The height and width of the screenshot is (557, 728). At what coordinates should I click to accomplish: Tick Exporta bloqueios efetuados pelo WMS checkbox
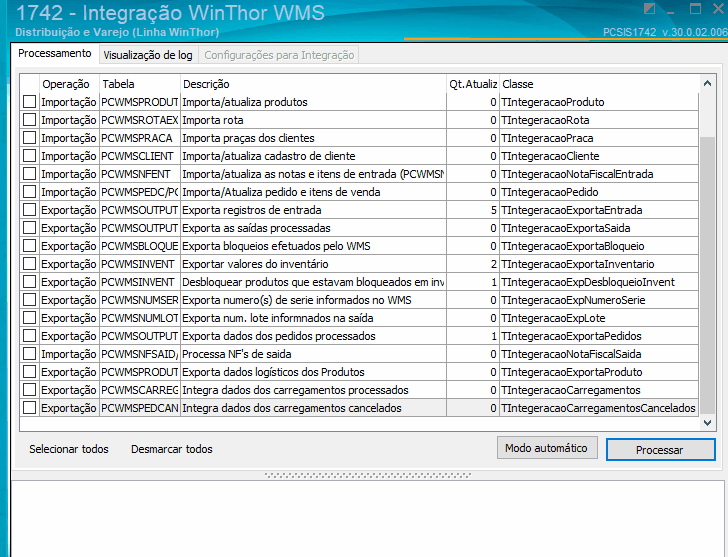[30, 246]
